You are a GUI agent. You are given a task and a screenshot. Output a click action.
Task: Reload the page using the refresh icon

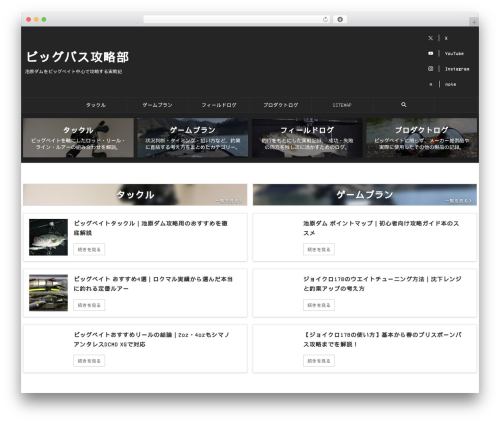(x=325, y=19)
